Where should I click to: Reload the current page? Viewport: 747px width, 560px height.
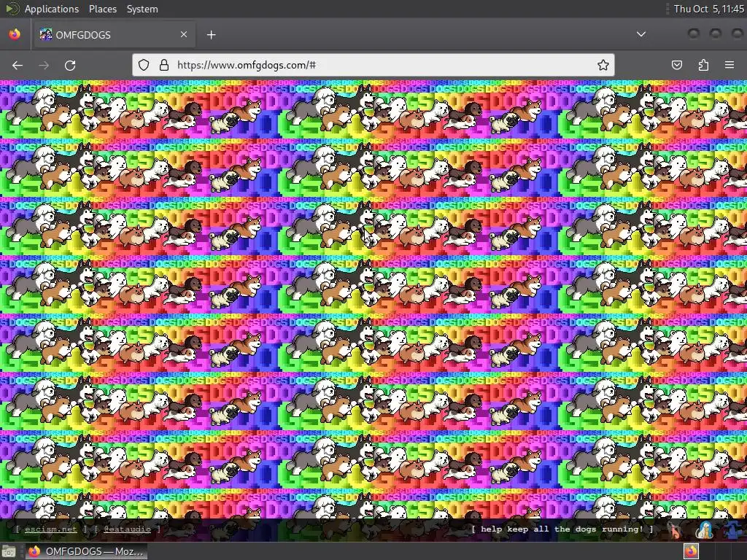pos(70,65)
